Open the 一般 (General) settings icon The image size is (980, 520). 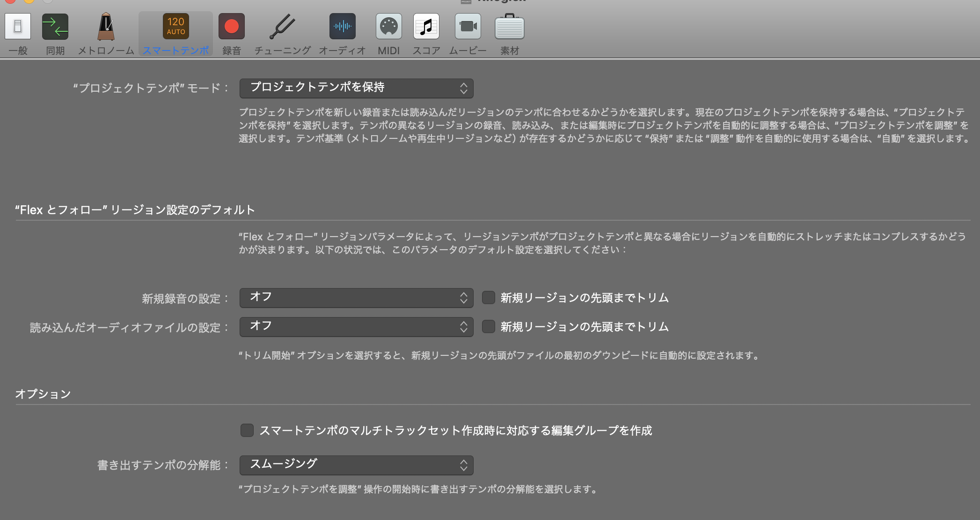tap(18, 27)
